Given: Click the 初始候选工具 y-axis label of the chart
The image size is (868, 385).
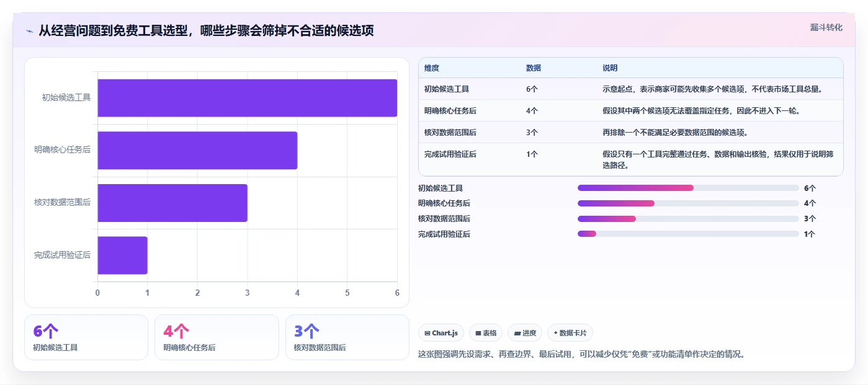Looking at the screenshot, I should pyautogui.click(x=66, y=97).
